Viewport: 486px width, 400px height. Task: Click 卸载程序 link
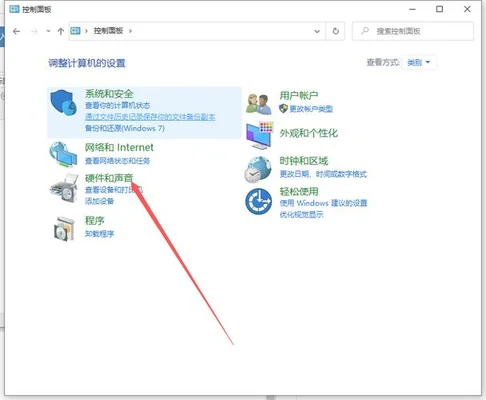(99, 234)
